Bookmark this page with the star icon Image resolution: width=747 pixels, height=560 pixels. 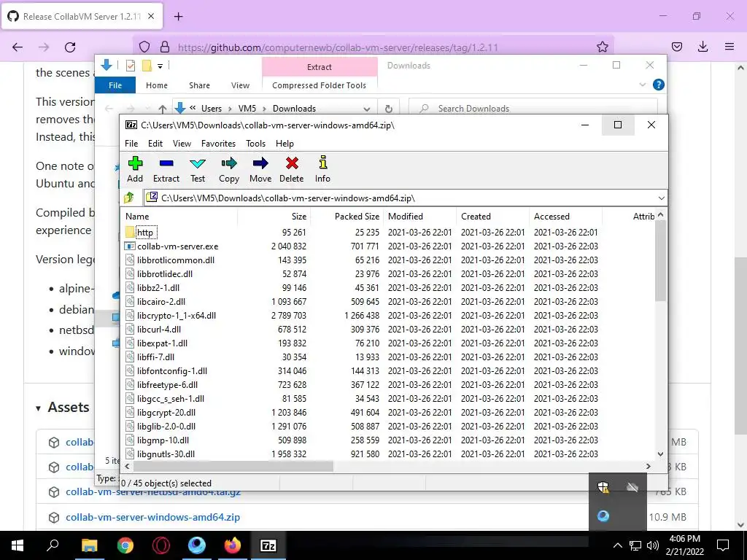point(602,47)
